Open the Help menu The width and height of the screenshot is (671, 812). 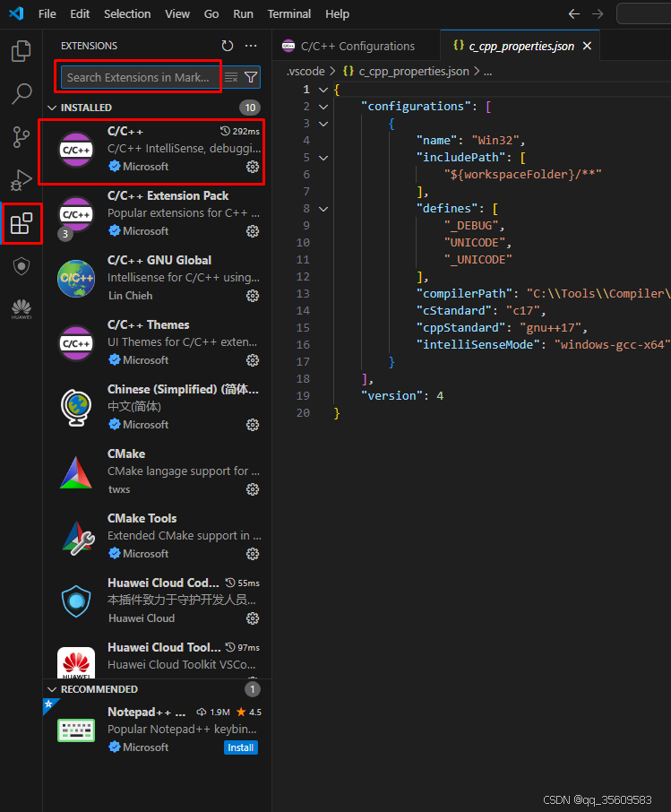point(337,14)
